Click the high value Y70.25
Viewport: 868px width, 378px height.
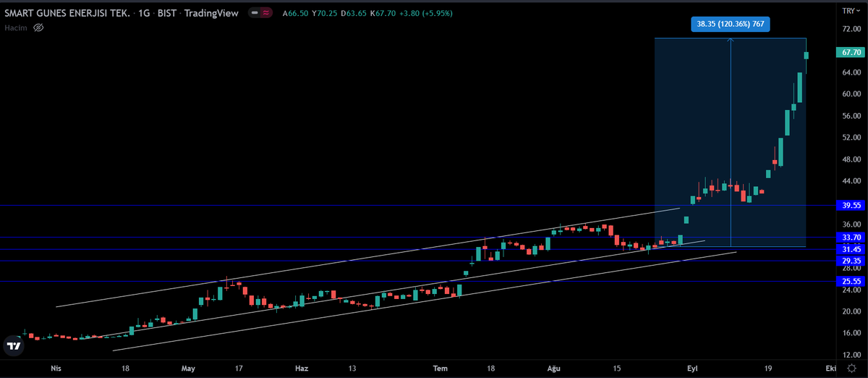tap(325, 13)
